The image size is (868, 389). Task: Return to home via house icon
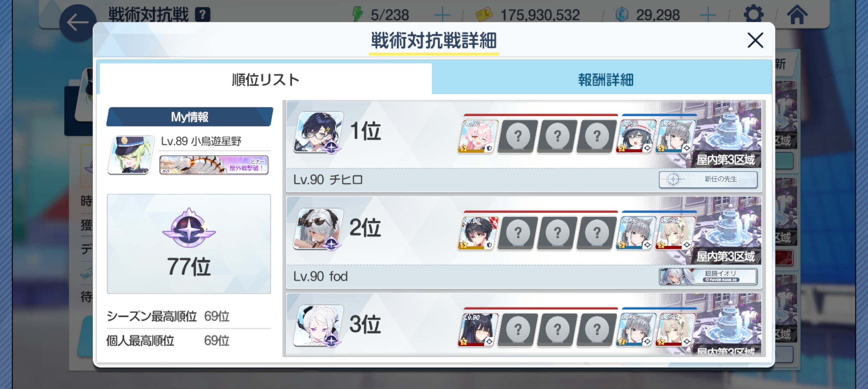click(797, 14)
